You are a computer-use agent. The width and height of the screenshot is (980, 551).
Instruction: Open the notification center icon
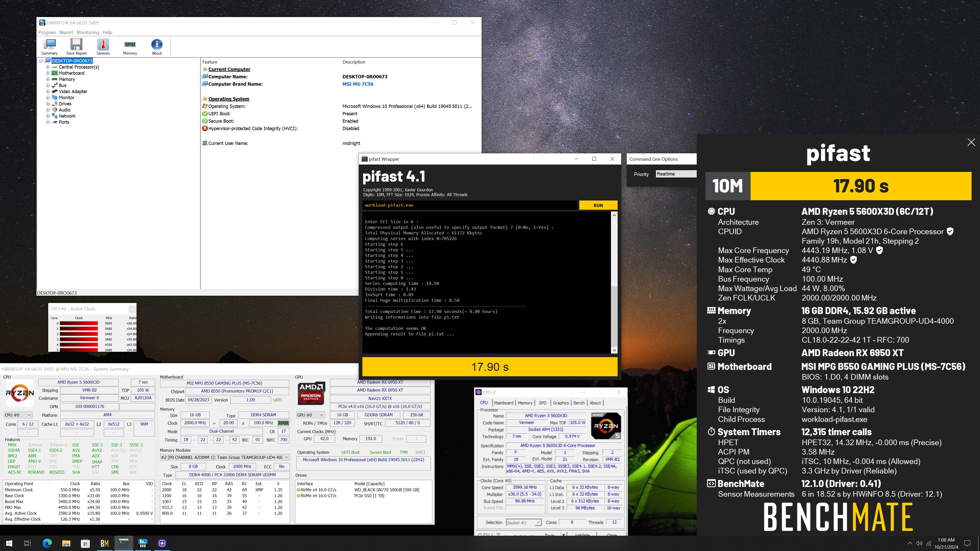[x=967, y=543]
